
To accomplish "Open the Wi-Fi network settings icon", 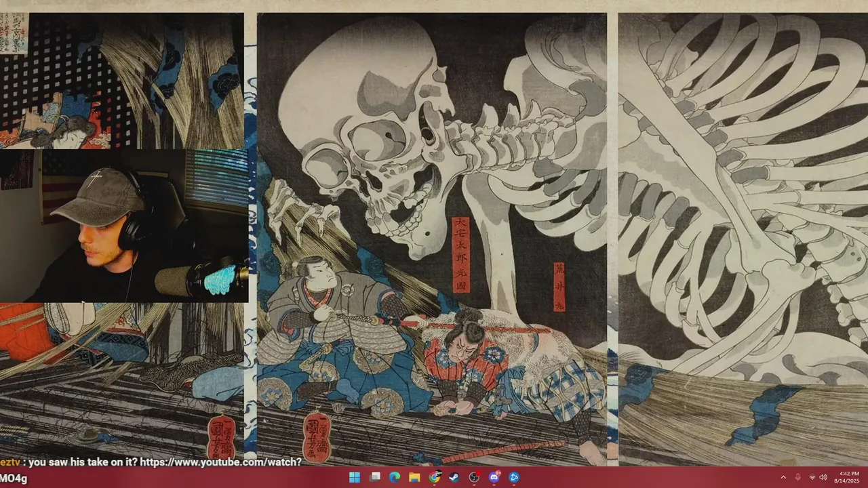I will click(x=812, y=477).
